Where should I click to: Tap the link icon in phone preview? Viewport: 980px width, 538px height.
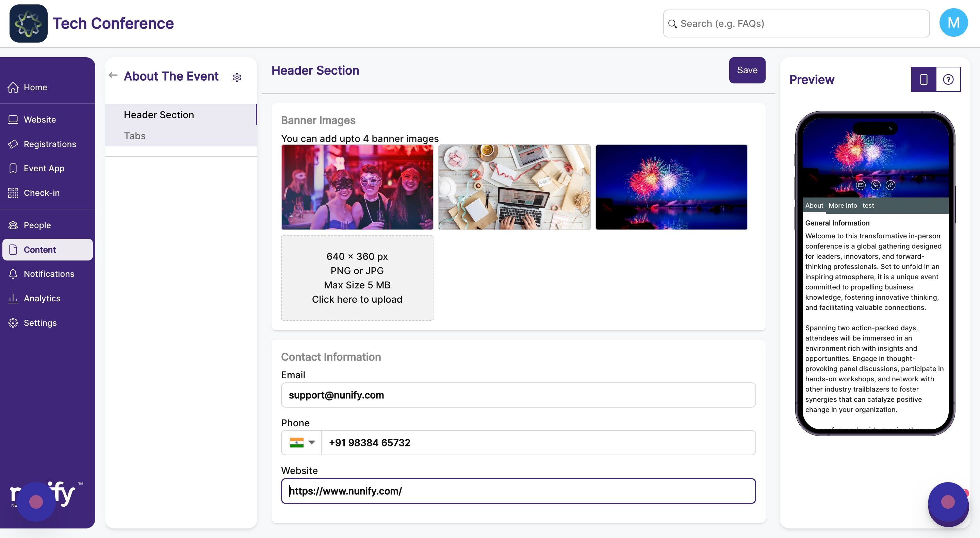(x=890, y=186)
